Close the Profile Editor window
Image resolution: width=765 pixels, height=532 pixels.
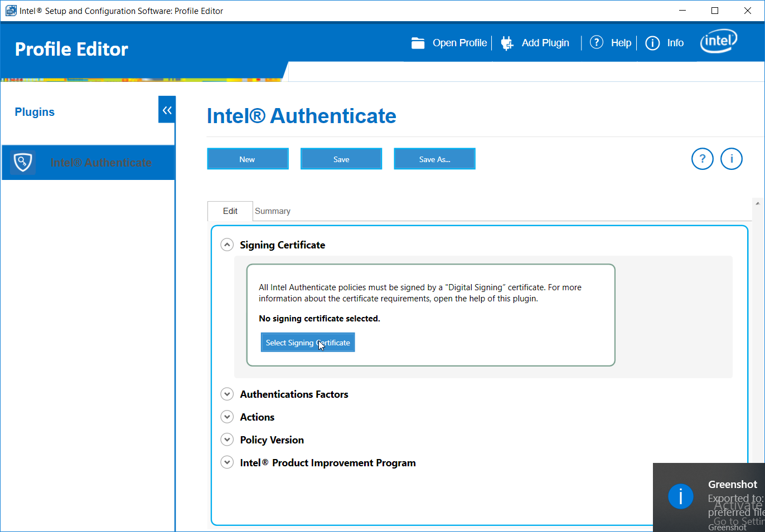[748, 11]
